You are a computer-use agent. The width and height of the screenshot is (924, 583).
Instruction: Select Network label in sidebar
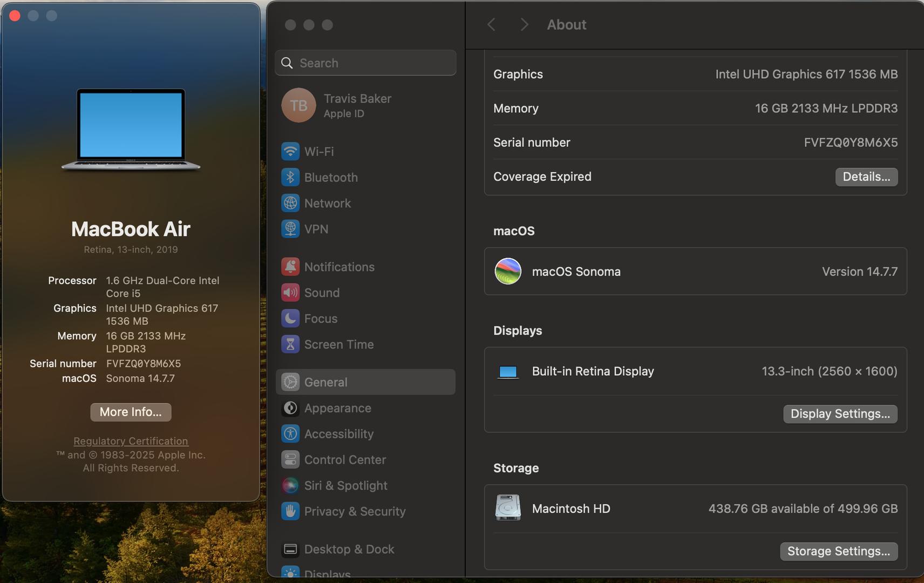click(328, 204)
